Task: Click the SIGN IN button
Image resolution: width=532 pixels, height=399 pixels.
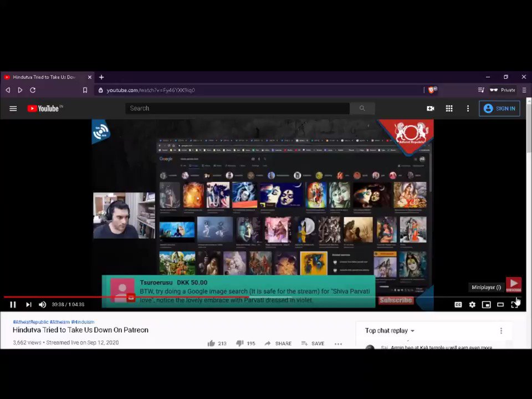Action: [499, 109]
